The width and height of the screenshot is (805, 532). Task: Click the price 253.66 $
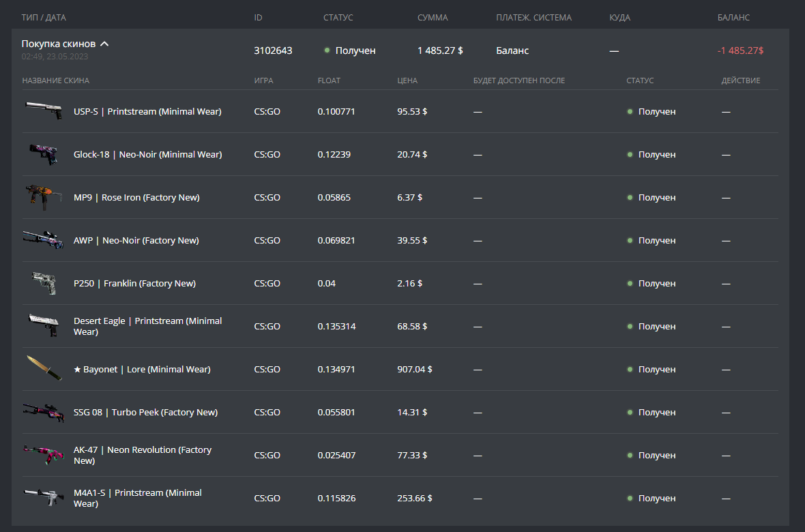[x=415, y=498]
